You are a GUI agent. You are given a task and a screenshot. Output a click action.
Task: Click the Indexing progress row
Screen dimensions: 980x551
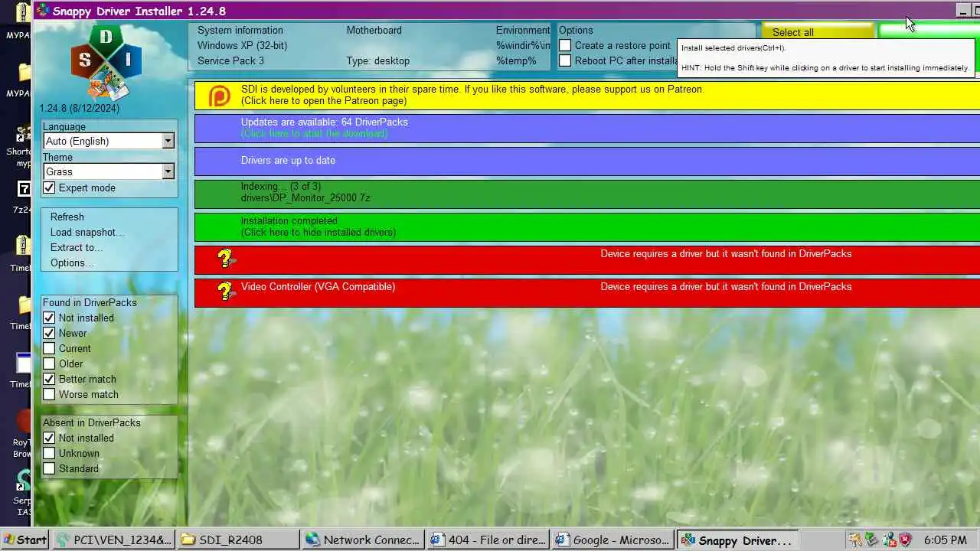[587, 194]
